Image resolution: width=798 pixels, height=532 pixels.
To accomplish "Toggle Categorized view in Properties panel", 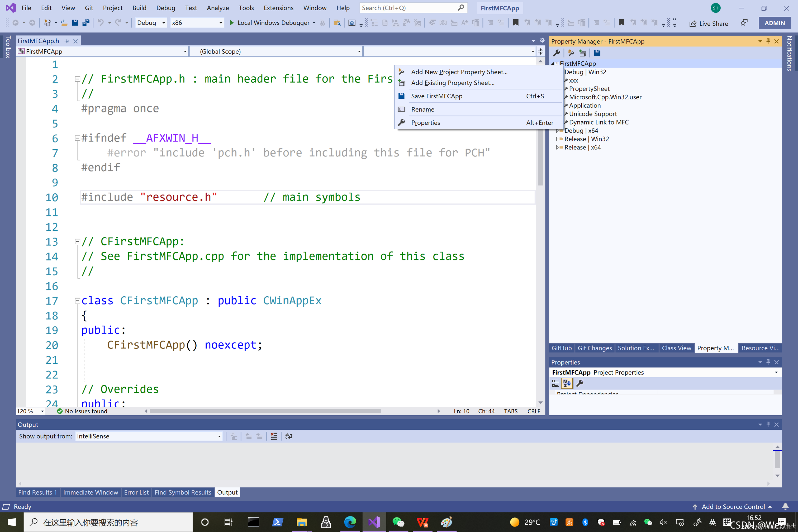I will [555, 383].
